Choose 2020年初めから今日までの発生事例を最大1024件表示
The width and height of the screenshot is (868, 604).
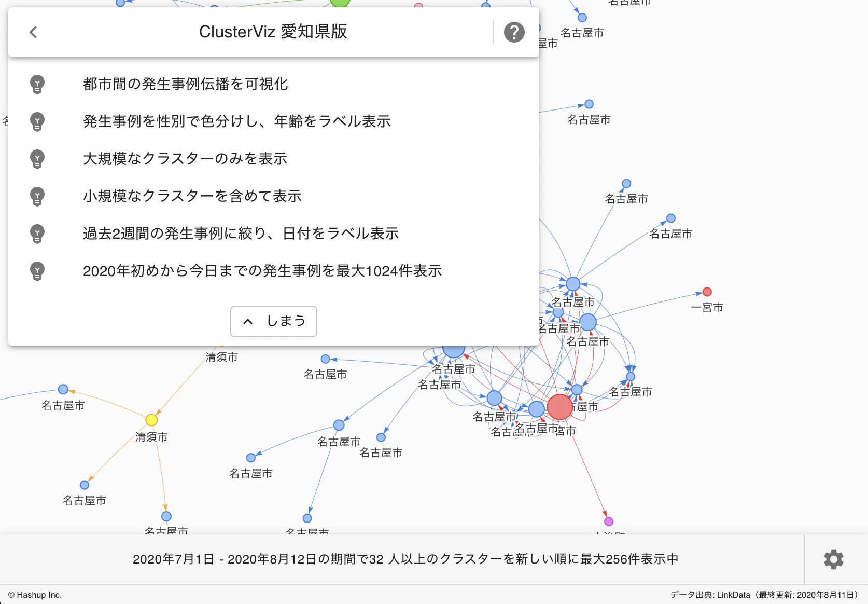pos(274,271)
